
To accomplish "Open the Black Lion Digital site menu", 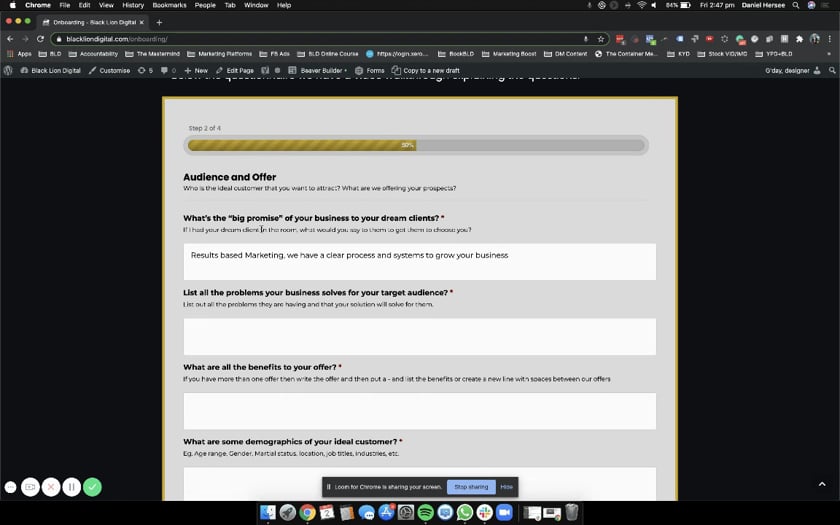I will point(50,70).
